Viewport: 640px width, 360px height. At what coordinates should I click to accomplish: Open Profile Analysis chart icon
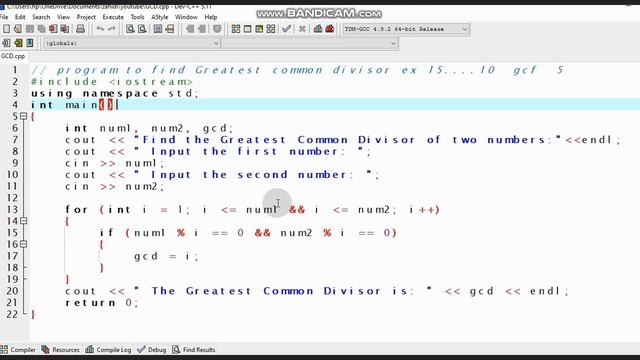tap(318, 29)
